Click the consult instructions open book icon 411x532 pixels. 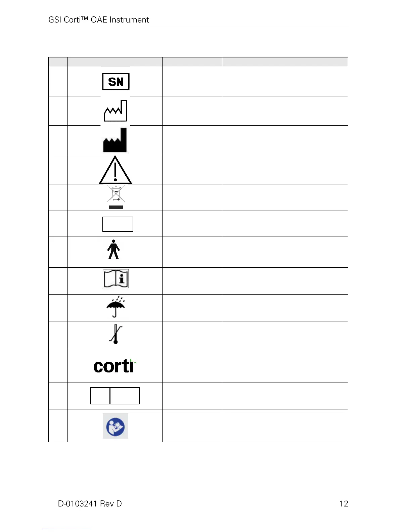point(116,279)
